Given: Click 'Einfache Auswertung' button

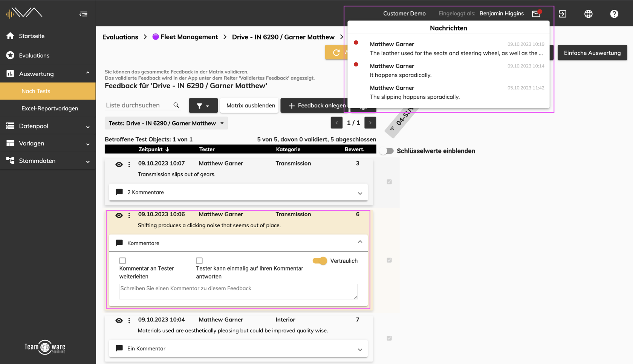Looking at the screenshot, I should (592, 53).
